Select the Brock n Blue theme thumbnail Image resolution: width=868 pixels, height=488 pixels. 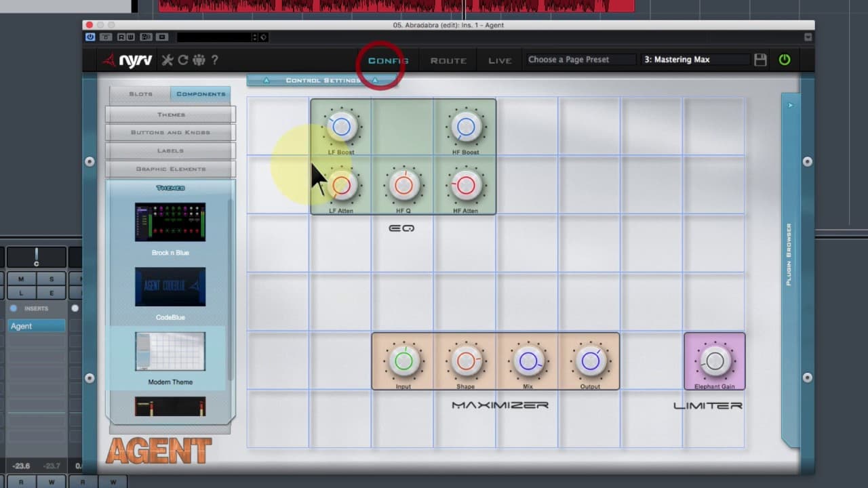click(x=170, y=222)
